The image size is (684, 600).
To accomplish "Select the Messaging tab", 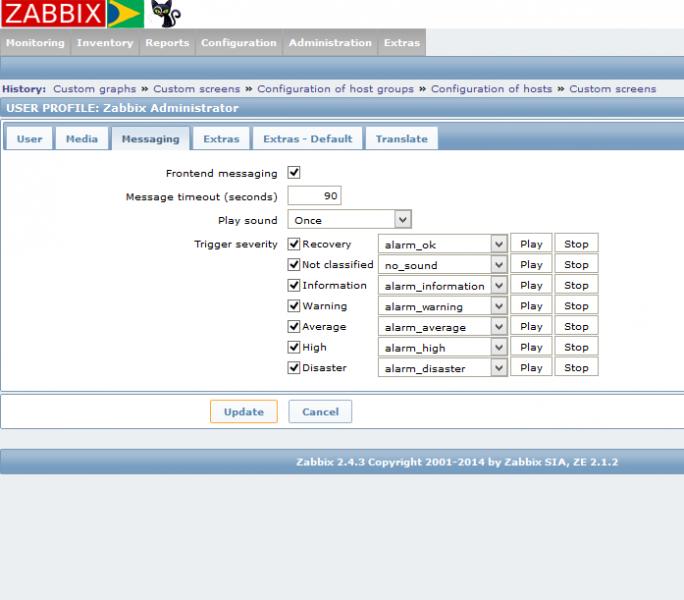I will point(150,139).
